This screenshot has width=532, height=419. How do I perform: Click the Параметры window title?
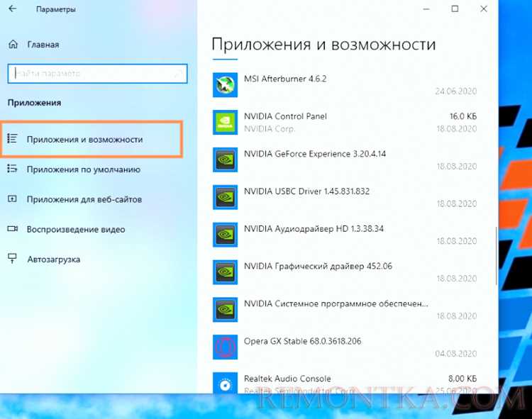[56, 9]
